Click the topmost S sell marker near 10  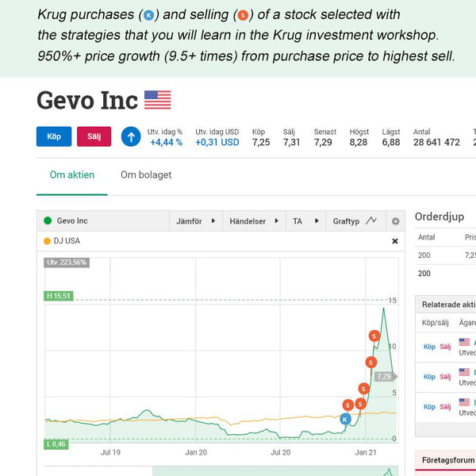click(x=374, y=336)
